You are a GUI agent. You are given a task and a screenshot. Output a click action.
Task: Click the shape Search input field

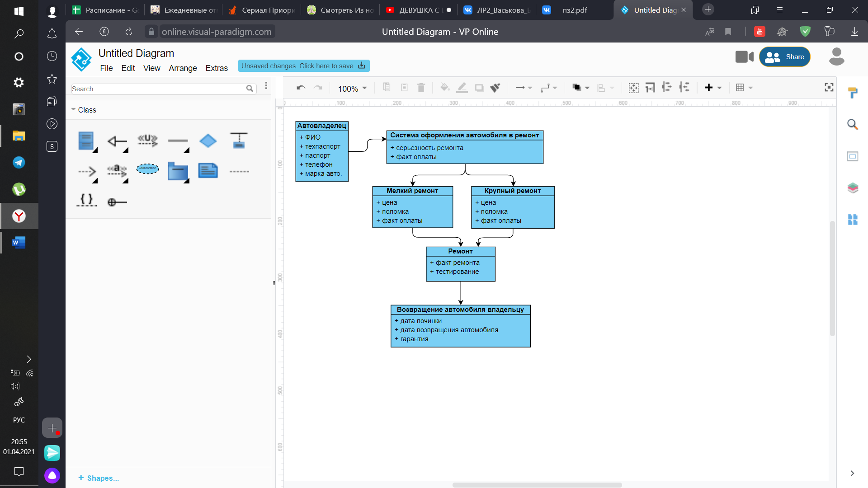tap(158, 89)
